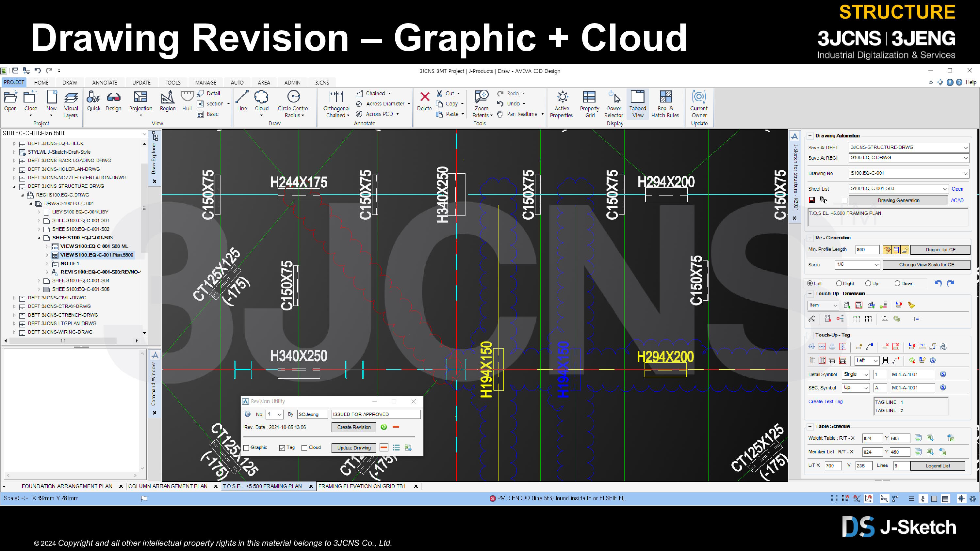Viewport: 980px width, 551px height.
Task: Expand DEPT 3JCNS-CIVIL-DRWG tree node
Action: [x=14, y=298]
